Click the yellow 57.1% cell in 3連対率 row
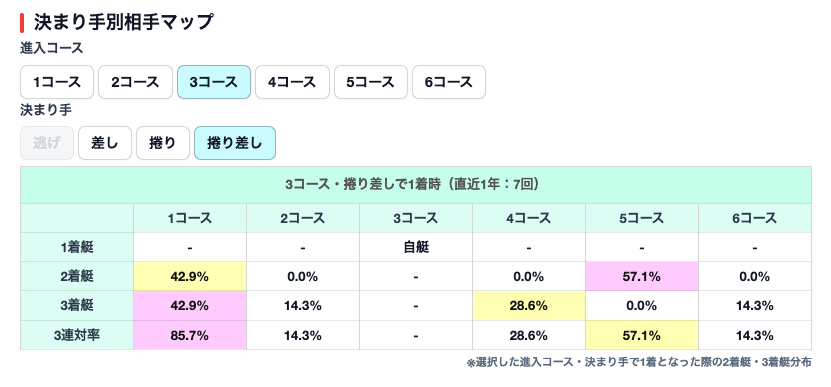 [x=642, y=335]
